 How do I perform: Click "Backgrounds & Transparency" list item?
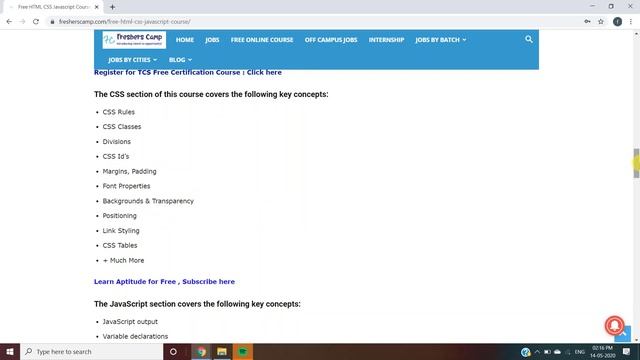148,201
